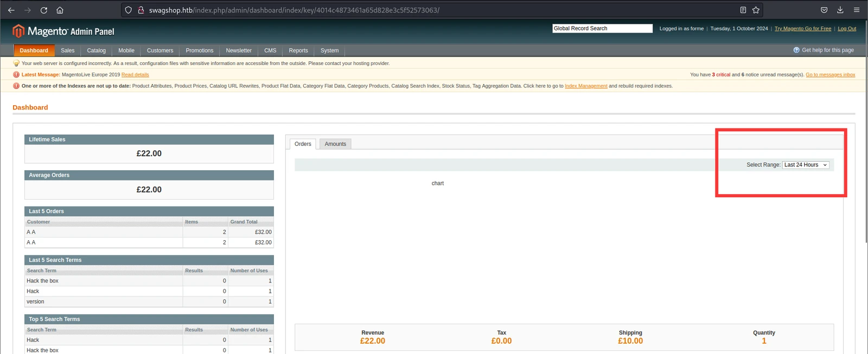
Task: Click 'version' in Last 5 Search Terms
Action: [x=35, y=301]
